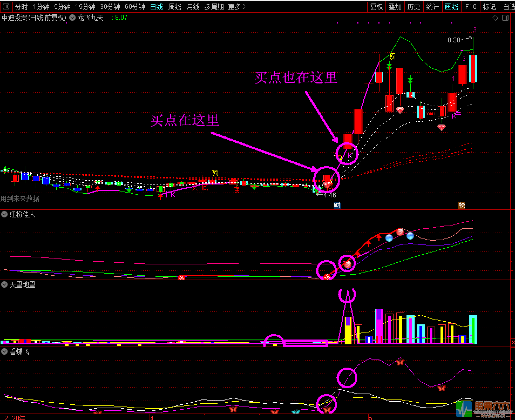Toggle 叠加 overlay option
The image size is (515, 420).
point(395,7)
